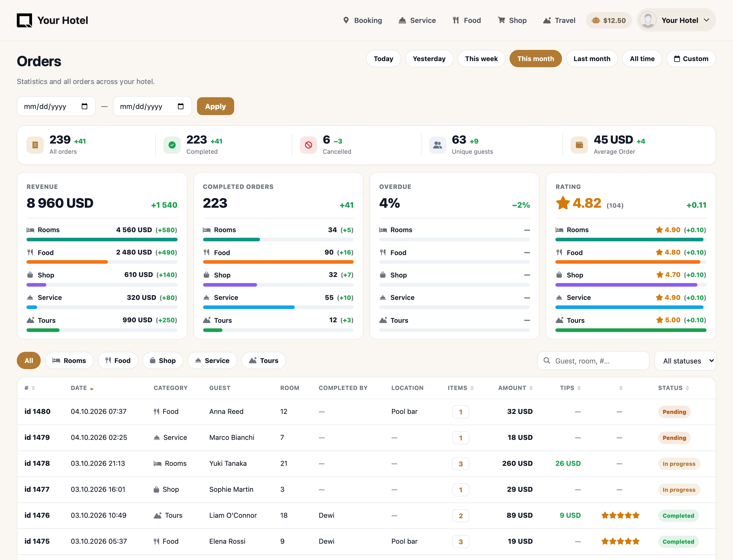The height and width of the screenshot is (560, 733).
Task: Sort table by # column
Action: point(30,388)
